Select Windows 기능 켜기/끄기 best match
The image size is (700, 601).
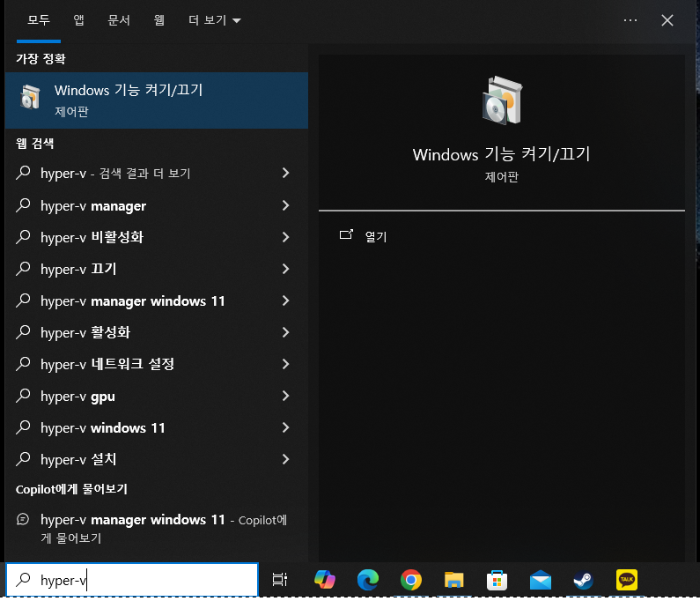click(156, 100)
